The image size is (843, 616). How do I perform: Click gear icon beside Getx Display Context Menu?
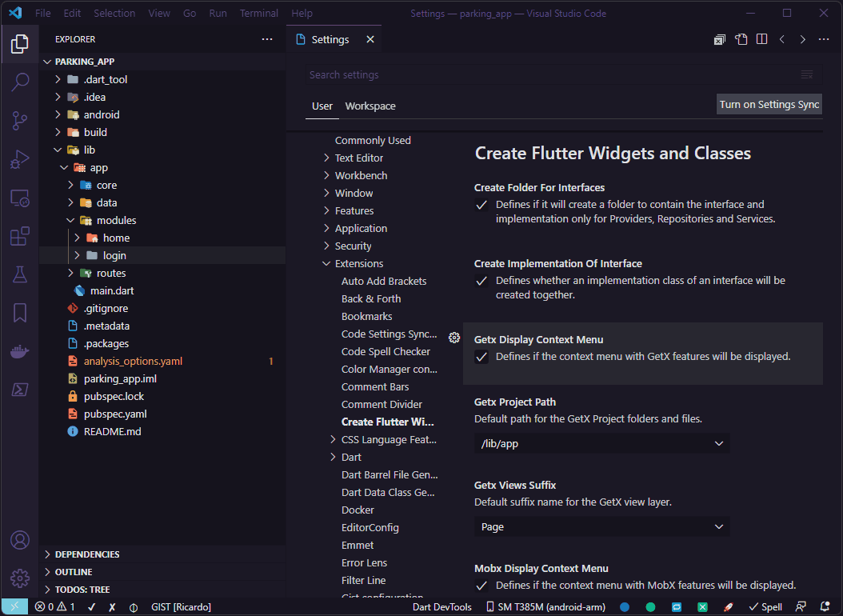click(454, 338)
